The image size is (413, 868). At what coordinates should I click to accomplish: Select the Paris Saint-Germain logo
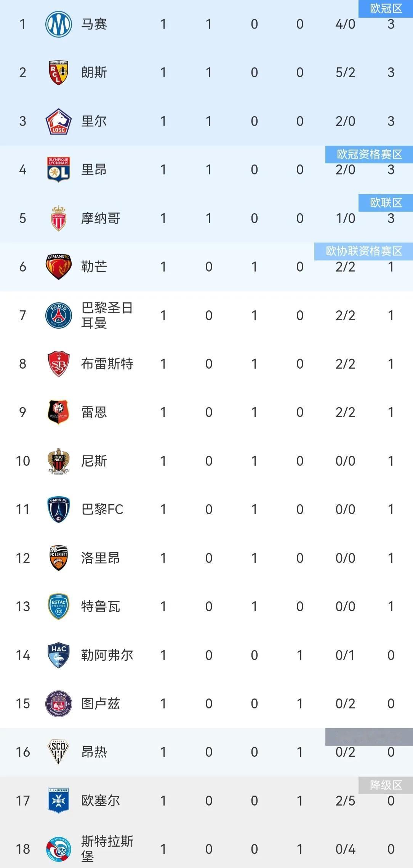click(58, 315)
